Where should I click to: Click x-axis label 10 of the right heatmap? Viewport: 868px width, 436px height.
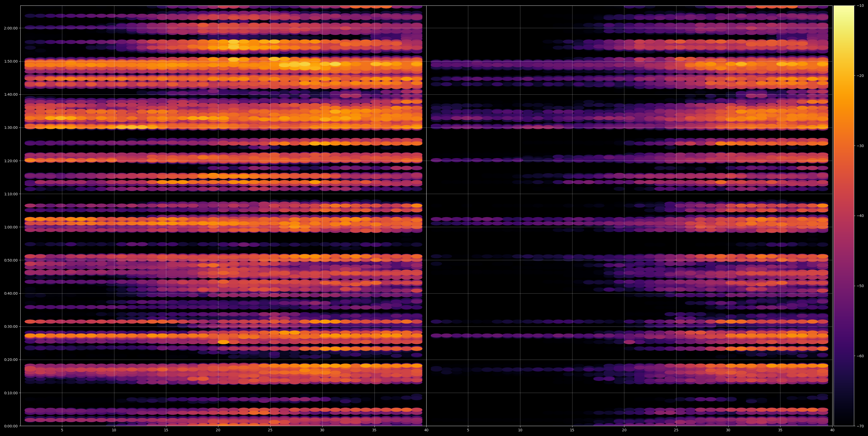tap(520, 430)
